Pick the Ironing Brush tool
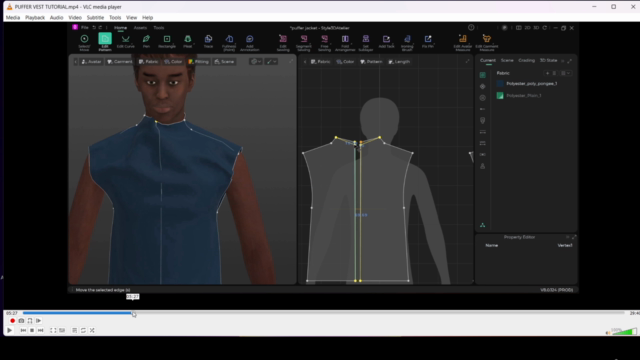Image resolution: width=640 pixels, height=360 pixels. tap(407, 42)
